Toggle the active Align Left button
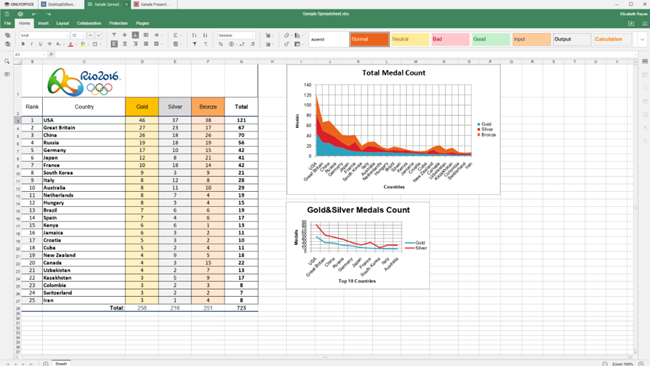 [x=114, y=44]
